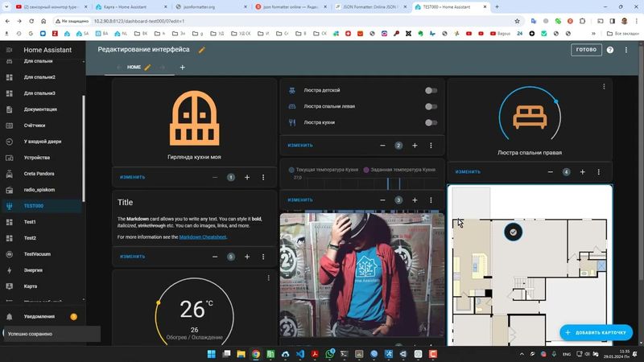644x362 pixels.
Task: Click ДОБАВИТЬ КАРТОЧКУ button
Action: tap(596, 332)
